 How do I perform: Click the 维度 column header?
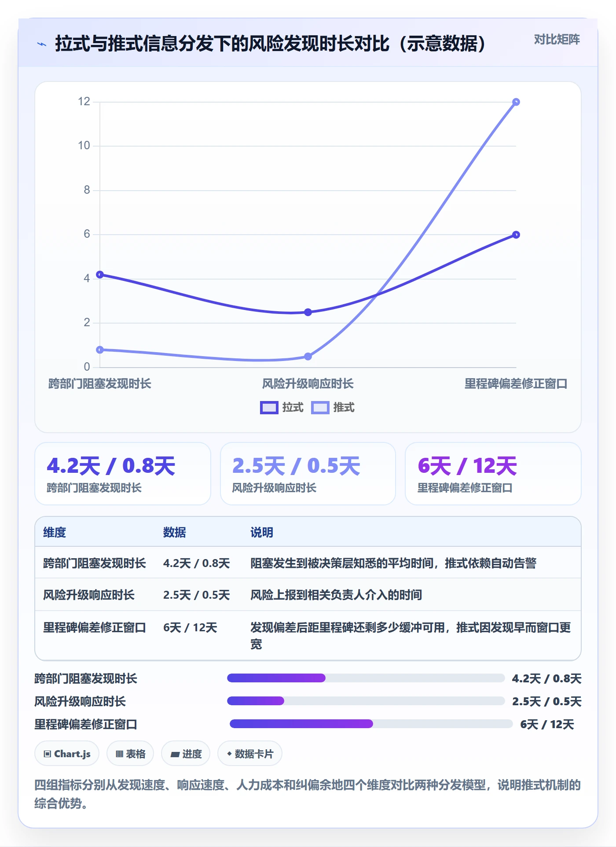tap(55, 532)
